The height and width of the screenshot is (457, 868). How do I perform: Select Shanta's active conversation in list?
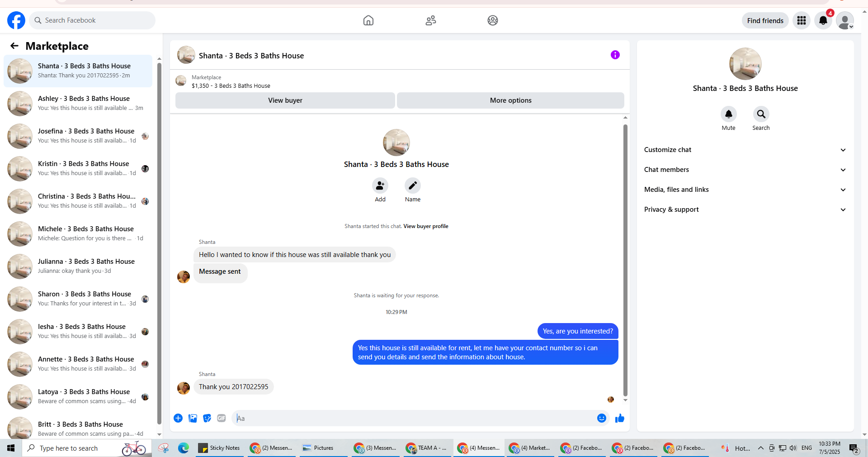coord(78,71)
